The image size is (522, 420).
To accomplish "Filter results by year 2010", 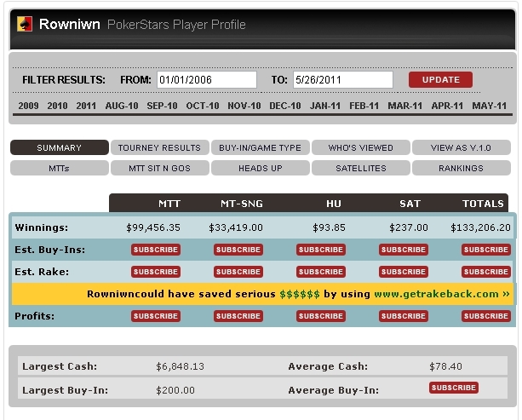I will click(x=57, y=106).
